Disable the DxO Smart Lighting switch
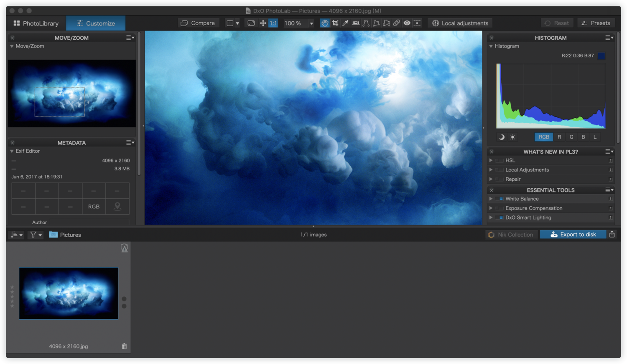This screenshot has width=627, height=364. [x=500, y=218]
